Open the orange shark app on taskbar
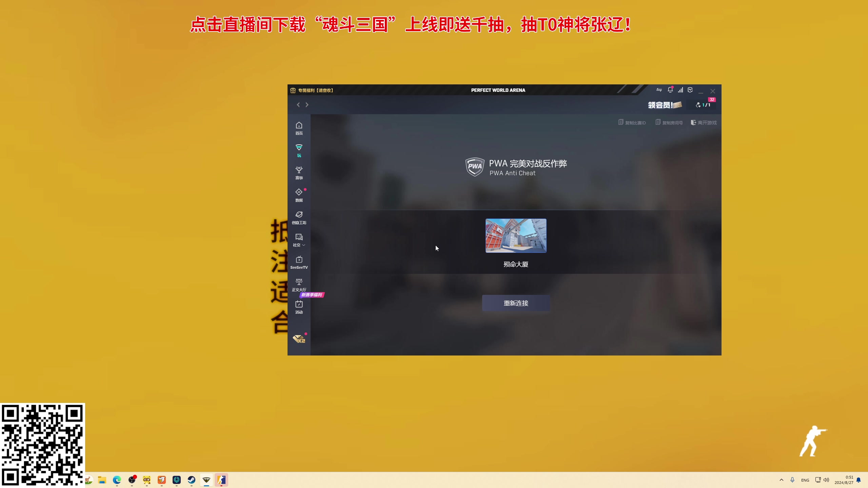The height and width of the screenshot is (488, 868). [162, 480]
